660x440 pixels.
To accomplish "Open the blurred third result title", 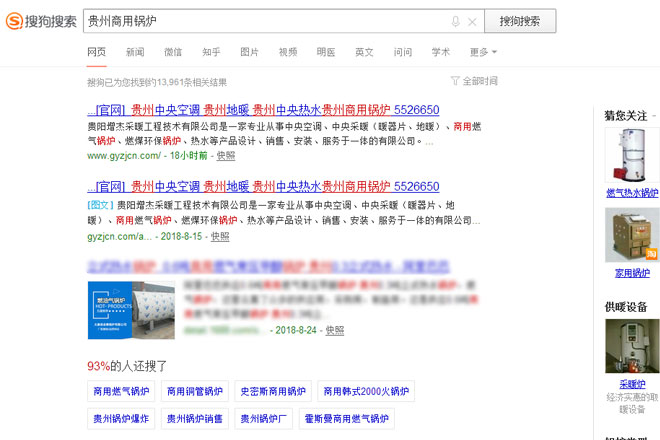I will (x=268, y=267).
